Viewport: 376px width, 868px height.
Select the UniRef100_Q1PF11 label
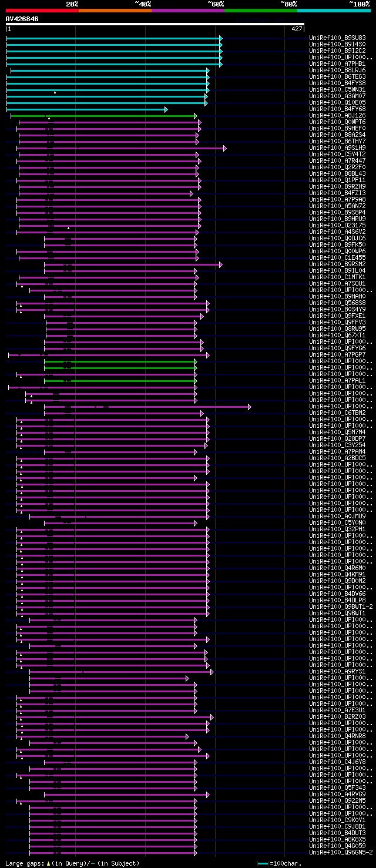click(x=337, y=180)
